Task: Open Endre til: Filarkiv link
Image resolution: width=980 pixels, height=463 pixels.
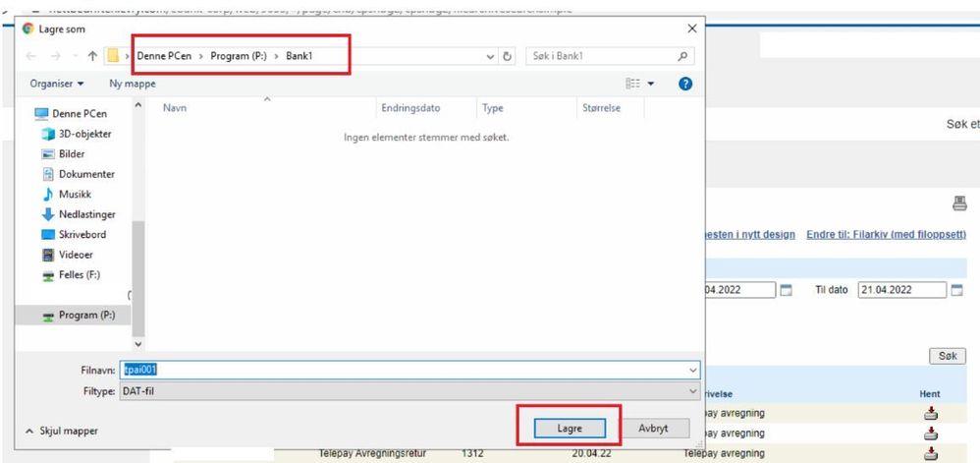Action: [887, 235]
